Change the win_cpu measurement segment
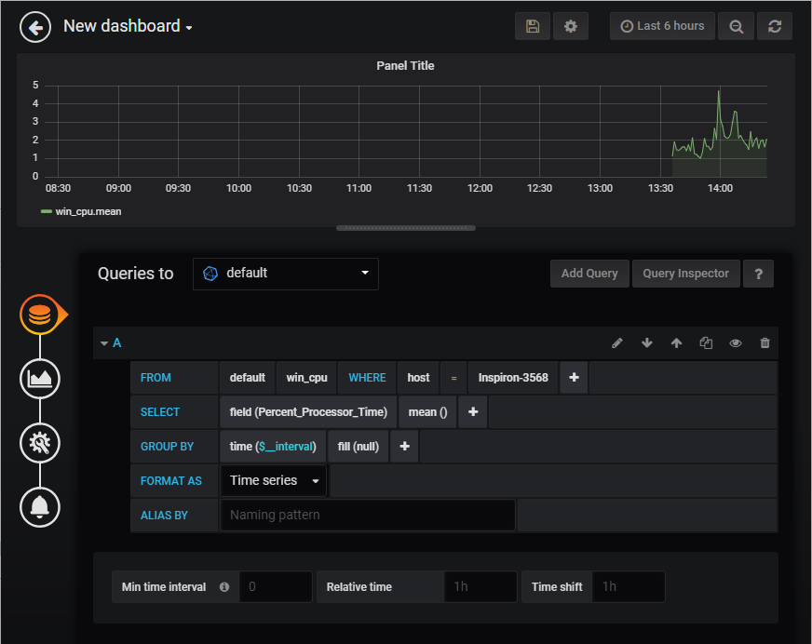 pyautogui.click(x=306, y=378)
